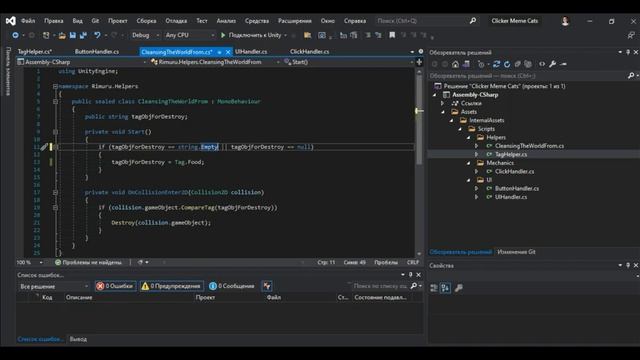The image size is (640, 360).
Task: Open the Any CPU platform dropdown
Action: tap(190, 36)
